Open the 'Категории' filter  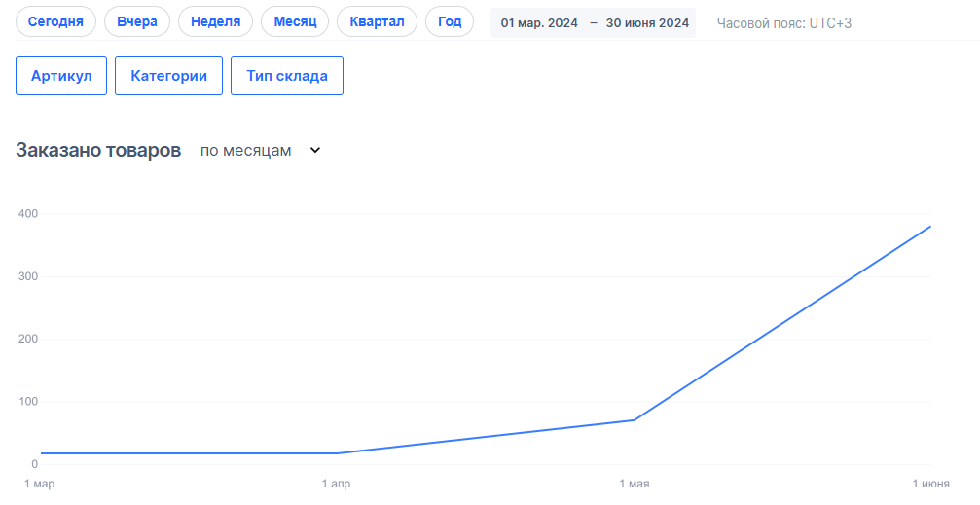pos(169,76)
